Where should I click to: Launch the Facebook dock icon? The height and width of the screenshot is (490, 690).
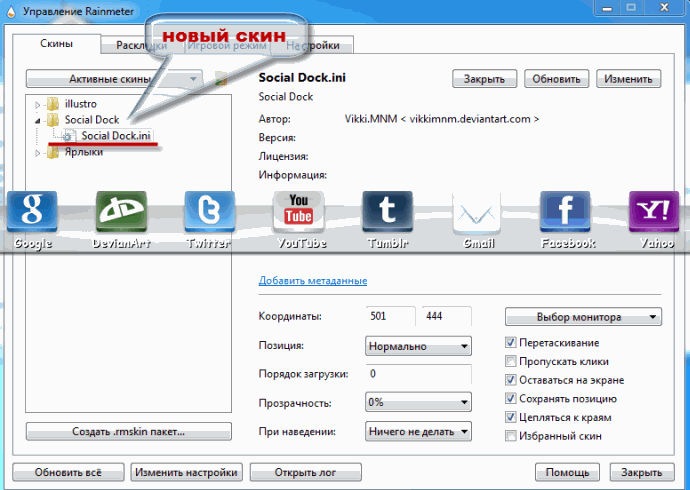[565, 212]
